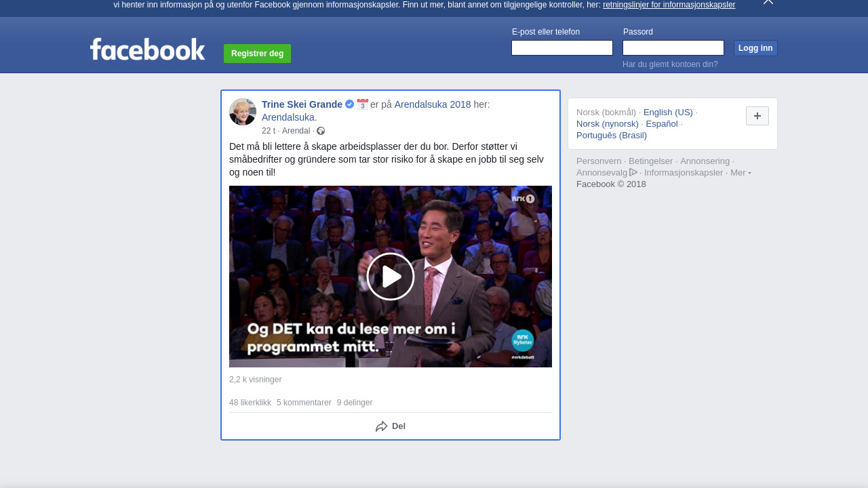The width and height of the screenshot is (868, 488).
Task: Focus the E-post eller telefon field
Action: click(x=562, y=47)
